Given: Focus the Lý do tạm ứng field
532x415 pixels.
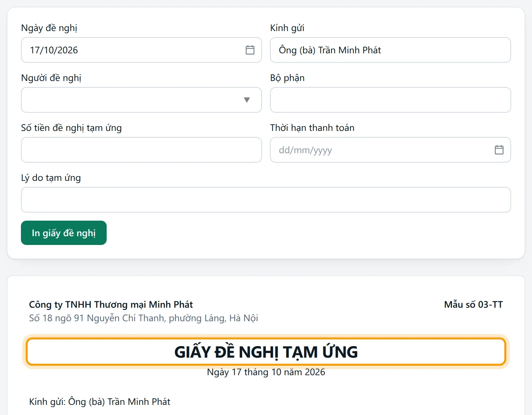Looking at the screenshot, I should [x=266, y=200].
